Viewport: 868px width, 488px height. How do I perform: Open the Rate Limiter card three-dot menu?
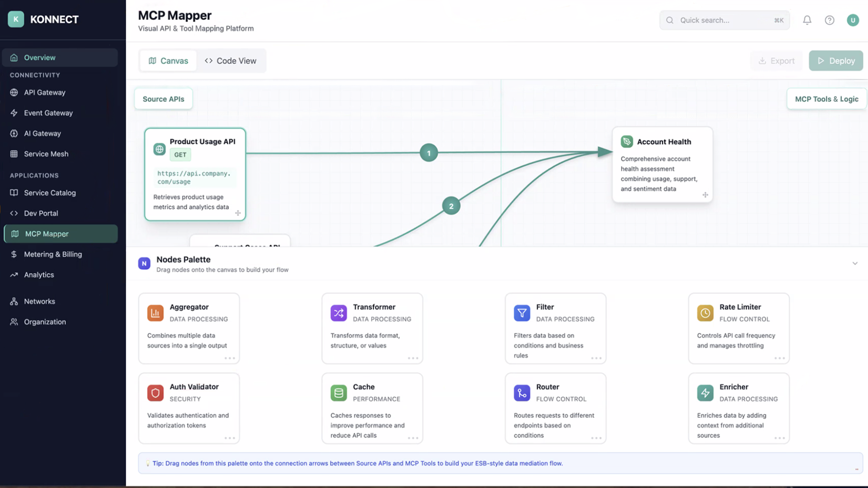(x=779, y=358)
